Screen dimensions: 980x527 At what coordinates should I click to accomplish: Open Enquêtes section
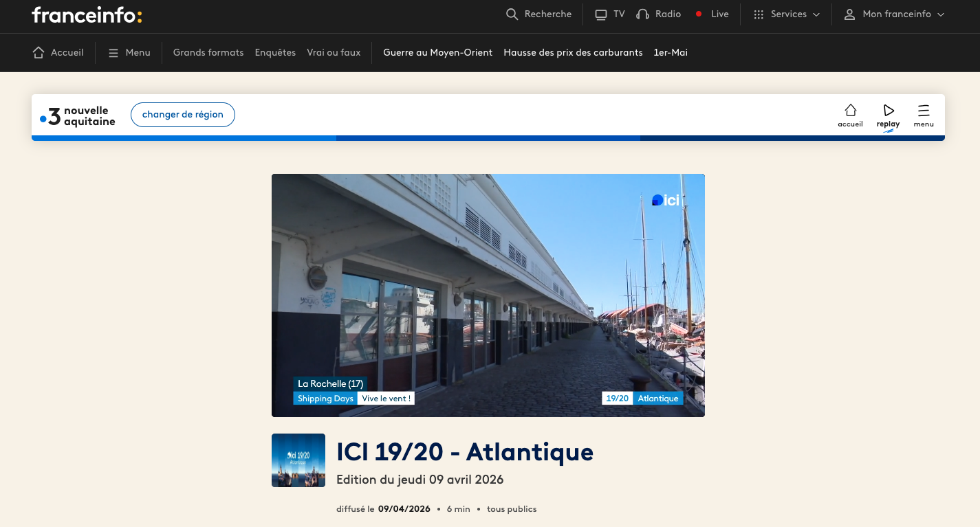(275, 53)
